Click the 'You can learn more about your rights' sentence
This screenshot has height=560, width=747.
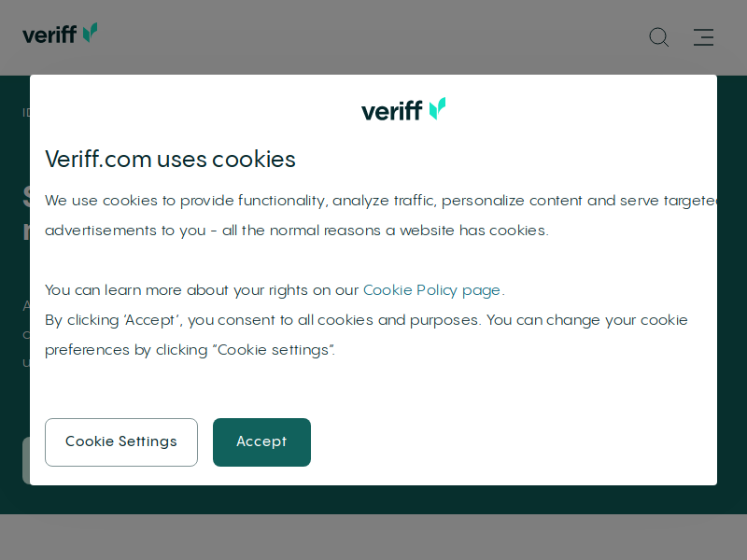click(x=275, y=290)
